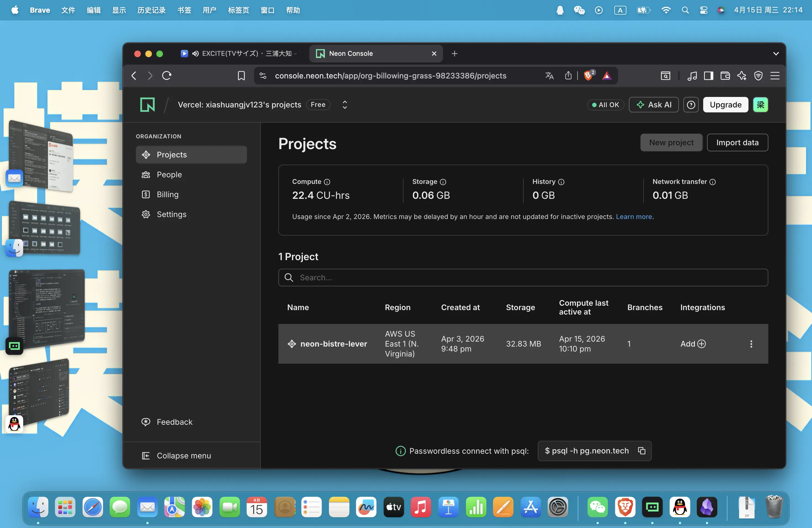
Task: Open Brave Shields lion icon
Action: click(x=588, y=75)
